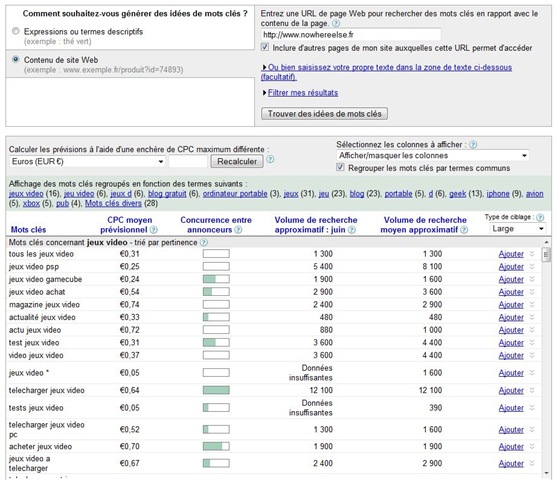Open help icon for Concurrence entre annonceurs
This screenshot has height=480, width=558.
click(238, 230)
